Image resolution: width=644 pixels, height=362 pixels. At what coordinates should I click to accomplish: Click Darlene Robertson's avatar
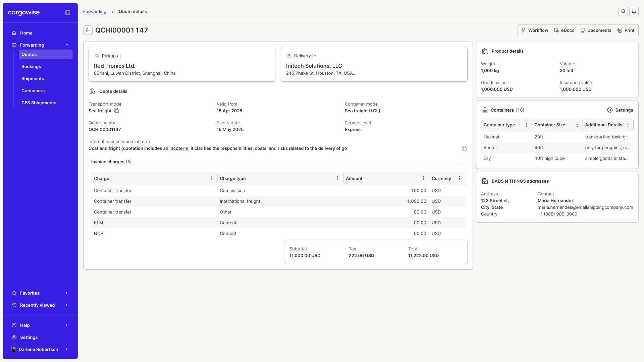pos(13,349)
